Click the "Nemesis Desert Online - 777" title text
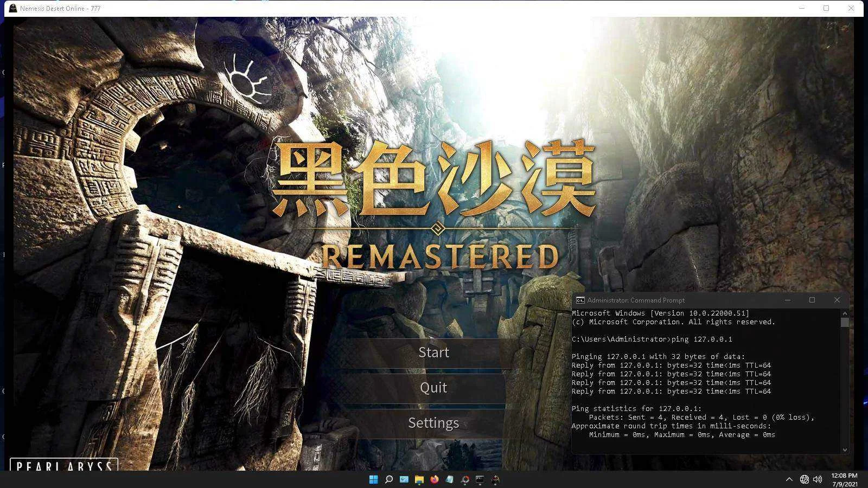 pos(60,9)
